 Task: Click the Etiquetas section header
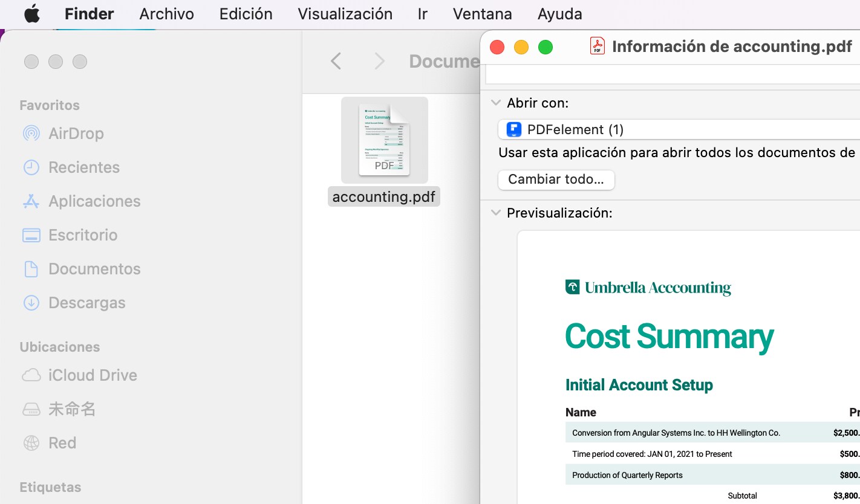(x=50, y=487)
